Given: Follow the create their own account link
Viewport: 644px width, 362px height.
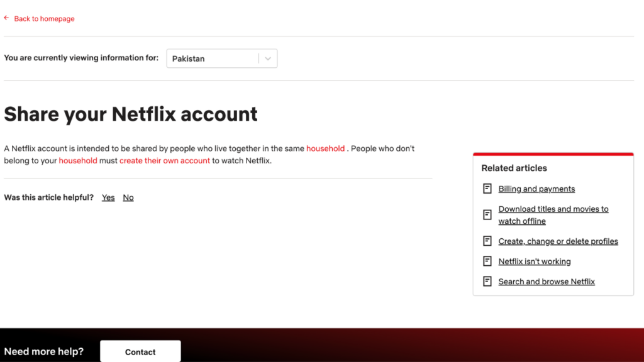Looking at the screenshot, I should (x=165, y=160).
